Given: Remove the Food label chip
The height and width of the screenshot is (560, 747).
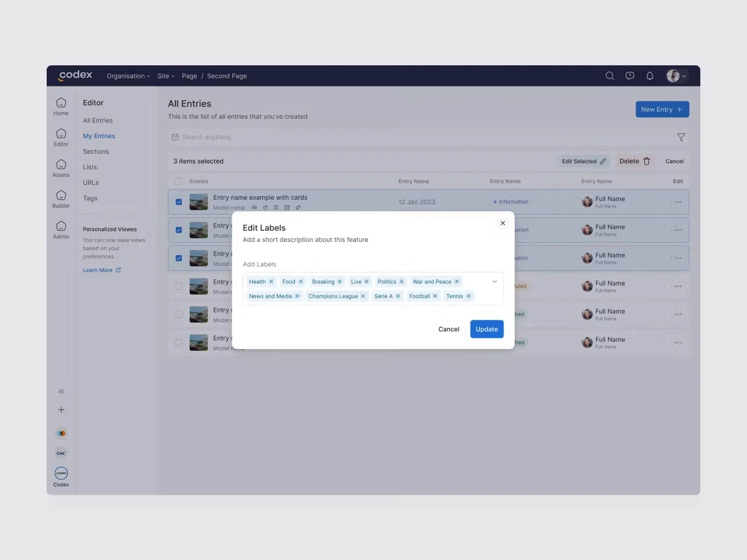Looking at the screenshot, I should 301,282.
